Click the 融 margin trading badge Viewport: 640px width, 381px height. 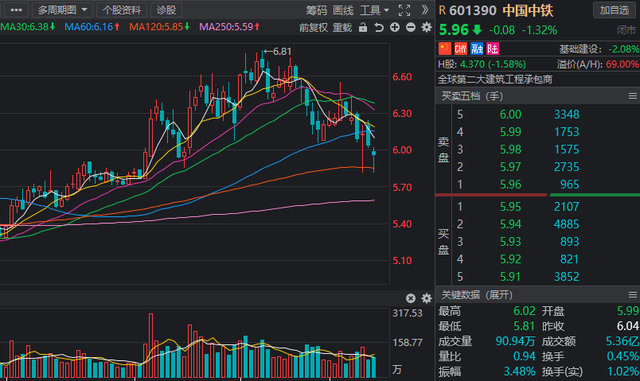(x=477, y=49)
